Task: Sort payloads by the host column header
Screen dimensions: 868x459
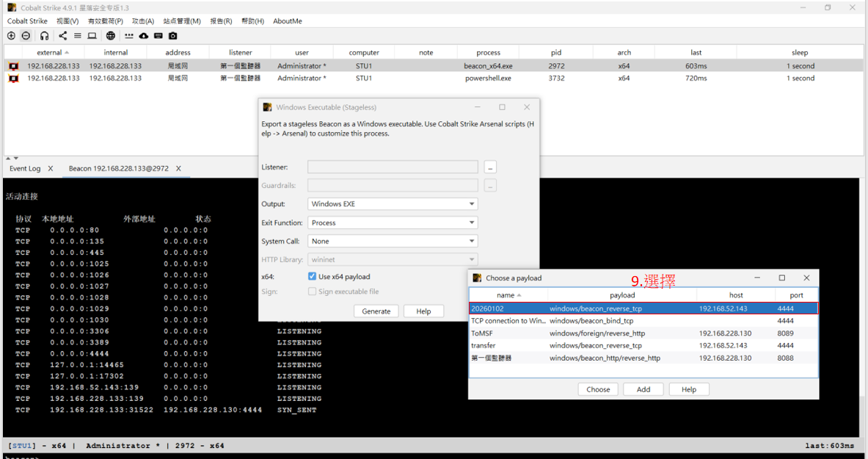Action: click(x=736, y=295)
